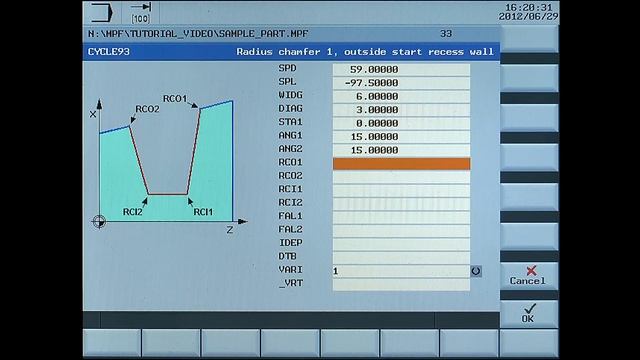Toggle the VARI selection cycle button
Screen dimensions: 640x360
[476, 271]
